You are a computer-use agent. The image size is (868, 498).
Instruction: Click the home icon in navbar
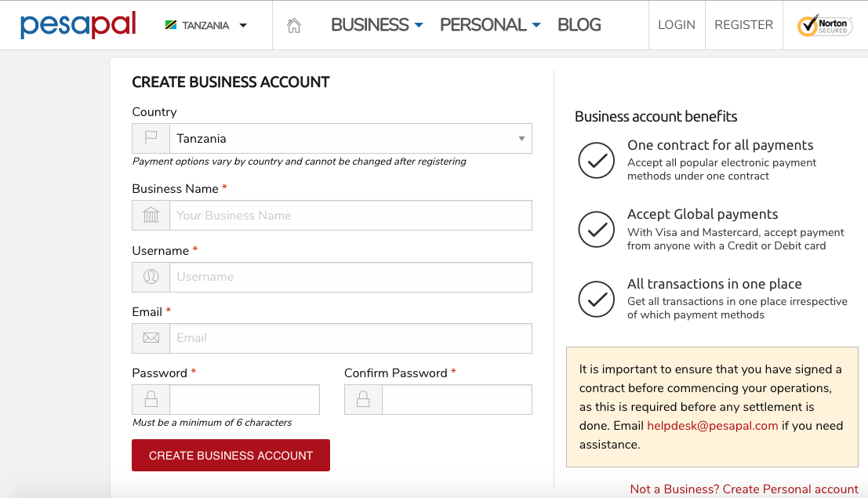[x=294, y=25]
